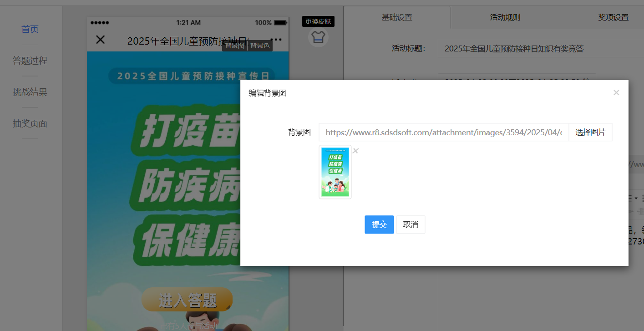Close the 编辑背景图 dialog
The height and width of the screenshot is (331, 644).
tap(616, 92)
